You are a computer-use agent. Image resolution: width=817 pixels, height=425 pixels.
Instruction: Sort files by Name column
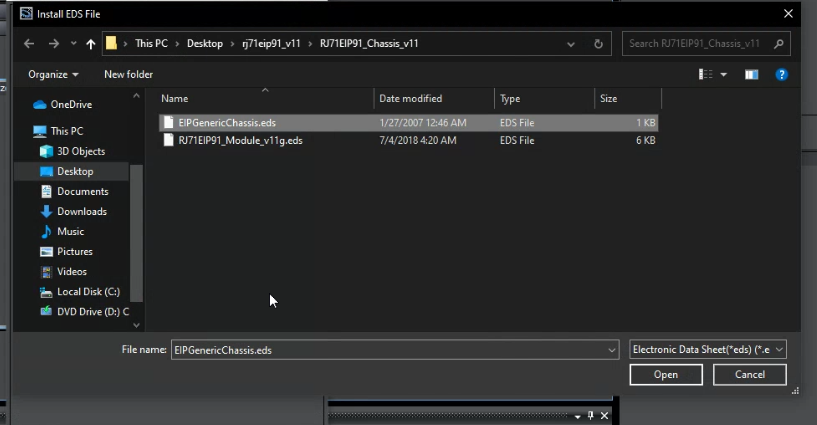175,98
